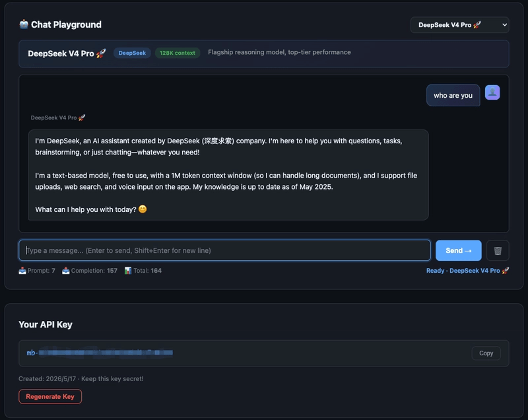
Task: Click the DeepSeek provider badge
Action: pyautogui.click(x=132, y=53)
